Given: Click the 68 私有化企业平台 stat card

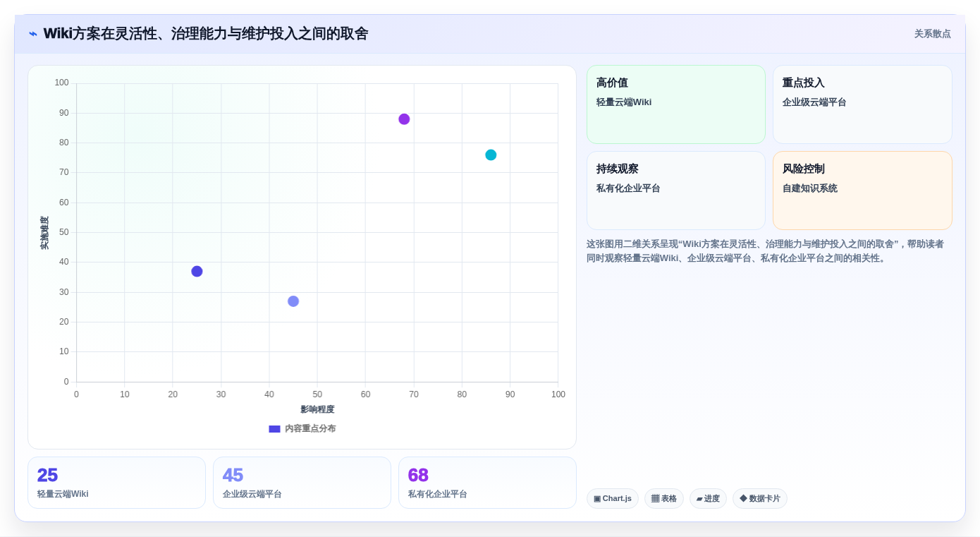Looking at the screenshot, I should pos(487,483).
